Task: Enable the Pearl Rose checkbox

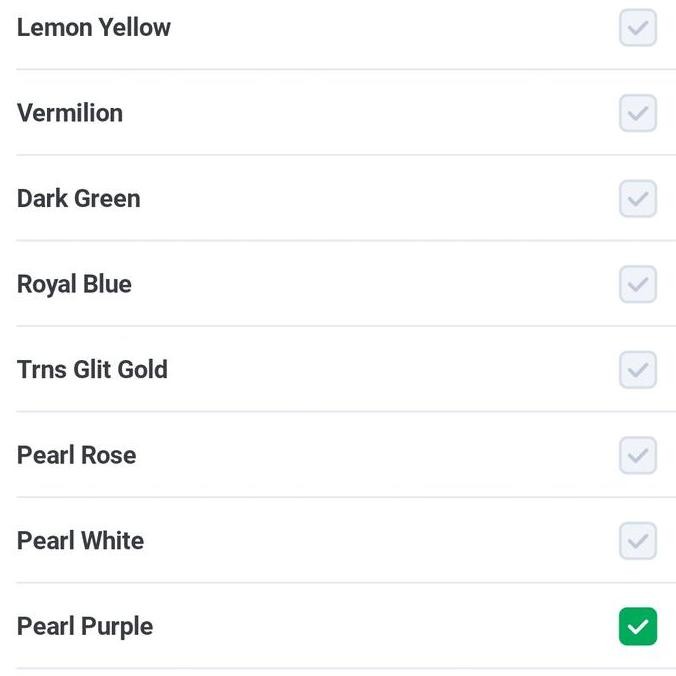Action: click(638, 455)
